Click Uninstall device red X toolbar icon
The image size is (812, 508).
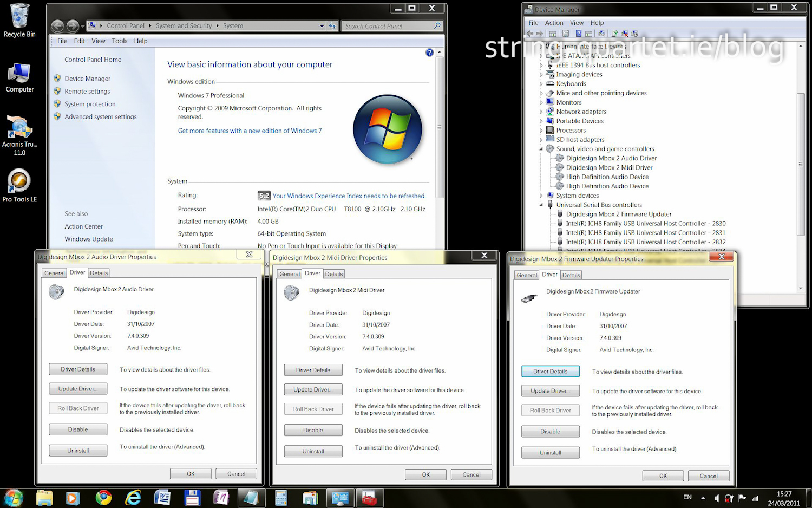625,34
